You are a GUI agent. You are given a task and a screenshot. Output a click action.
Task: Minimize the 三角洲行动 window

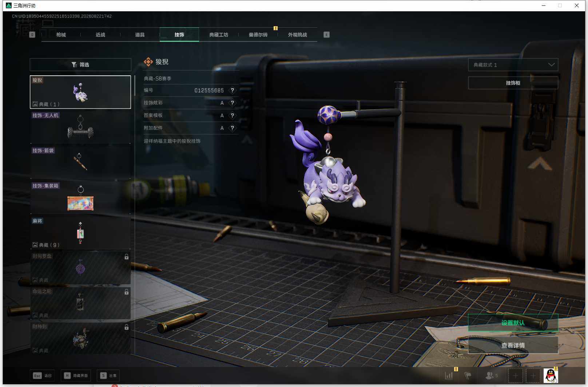tap(544, 5)
